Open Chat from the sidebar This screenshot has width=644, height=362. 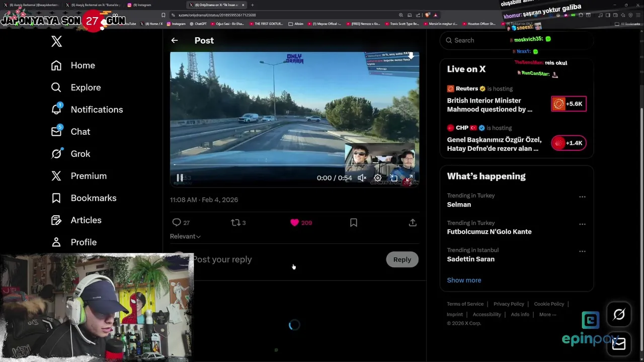70,132
